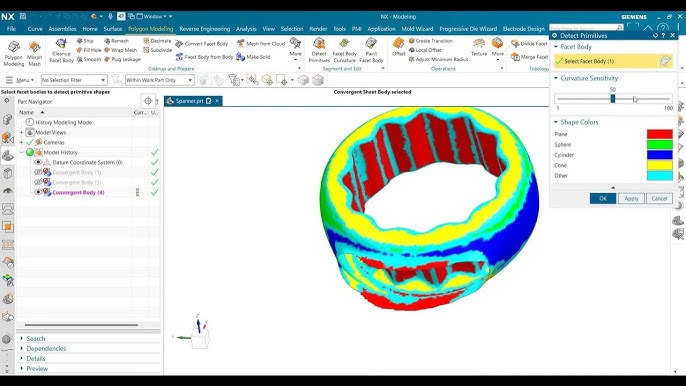
Task: Click OK in Detect Primitives dialog
Action: click(602, 198)
